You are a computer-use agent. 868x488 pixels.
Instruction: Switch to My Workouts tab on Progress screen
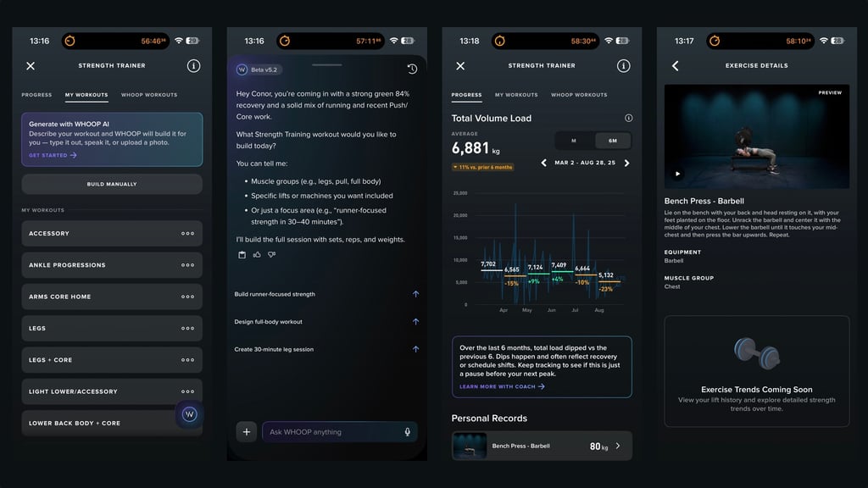(516, 95)
